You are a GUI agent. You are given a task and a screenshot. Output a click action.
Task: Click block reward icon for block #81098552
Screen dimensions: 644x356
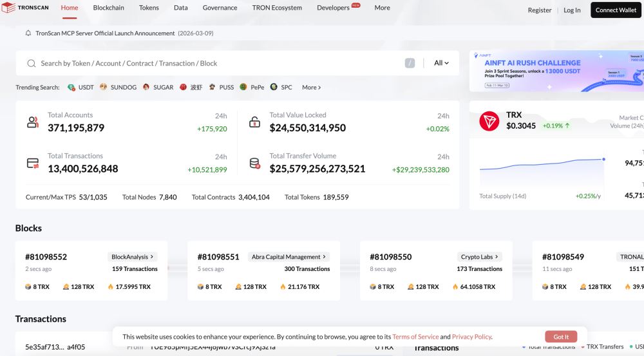[x=28, y=286]
